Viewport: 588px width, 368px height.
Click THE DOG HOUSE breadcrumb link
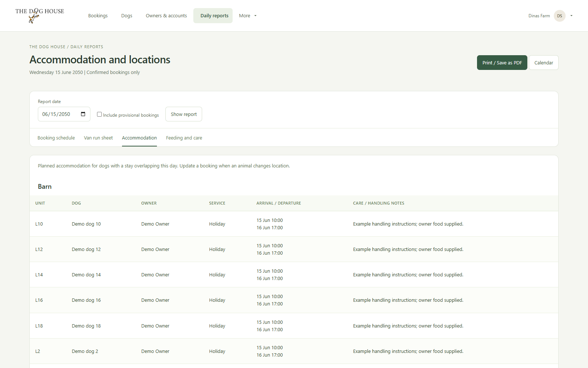click(x=47, y=47)
